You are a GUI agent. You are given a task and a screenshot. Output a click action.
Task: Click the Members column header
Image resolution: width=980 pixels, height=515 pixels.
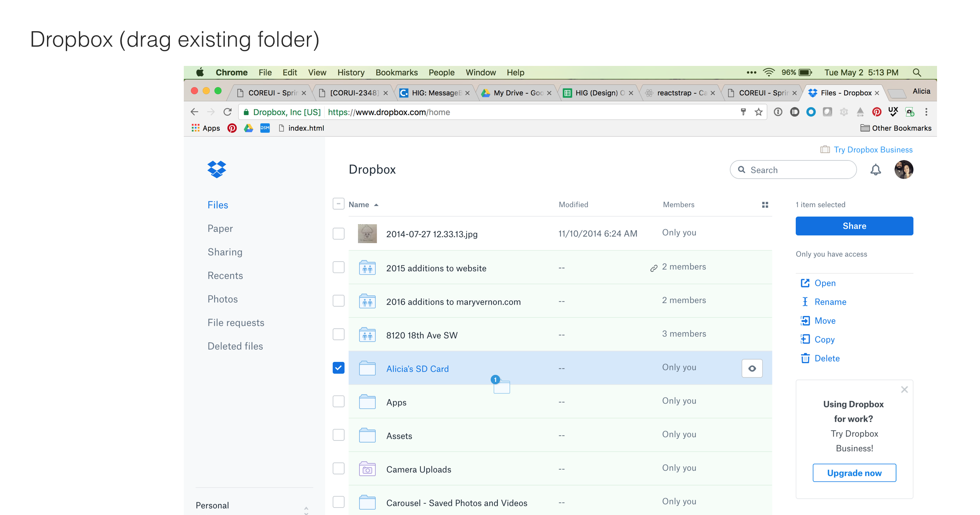click(678, 204)
